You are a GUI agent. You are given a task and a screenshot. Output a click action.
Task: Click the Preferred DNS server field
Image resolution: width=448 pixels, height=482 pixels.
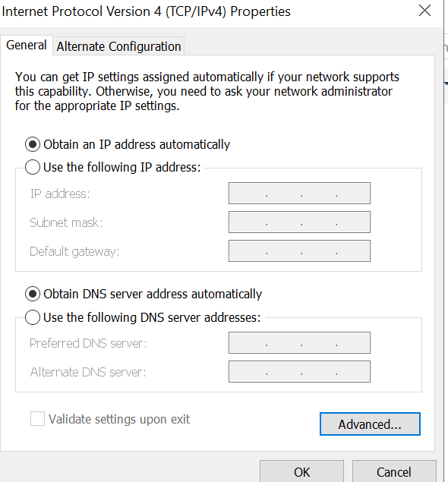299,343
